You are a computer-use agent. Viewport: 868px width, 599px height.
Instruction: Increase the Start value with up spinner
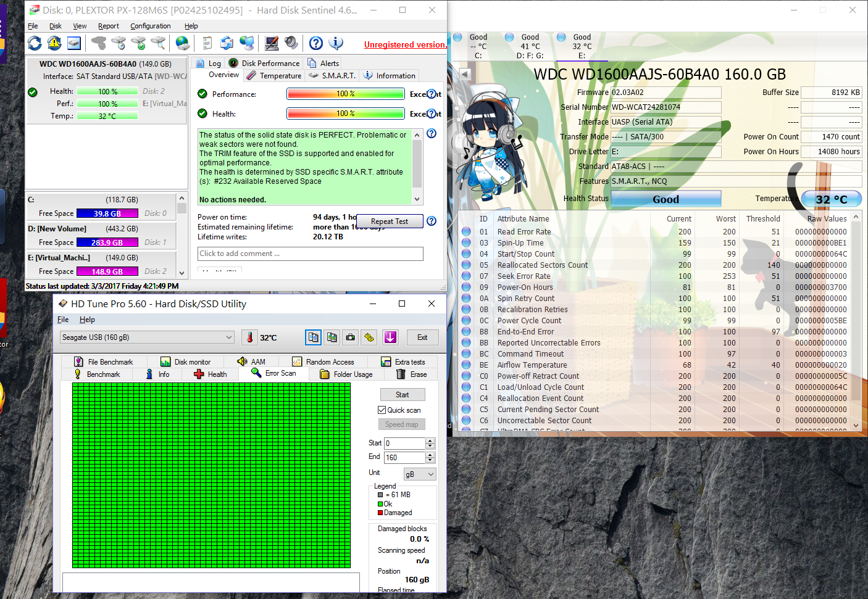click(430, 440)
